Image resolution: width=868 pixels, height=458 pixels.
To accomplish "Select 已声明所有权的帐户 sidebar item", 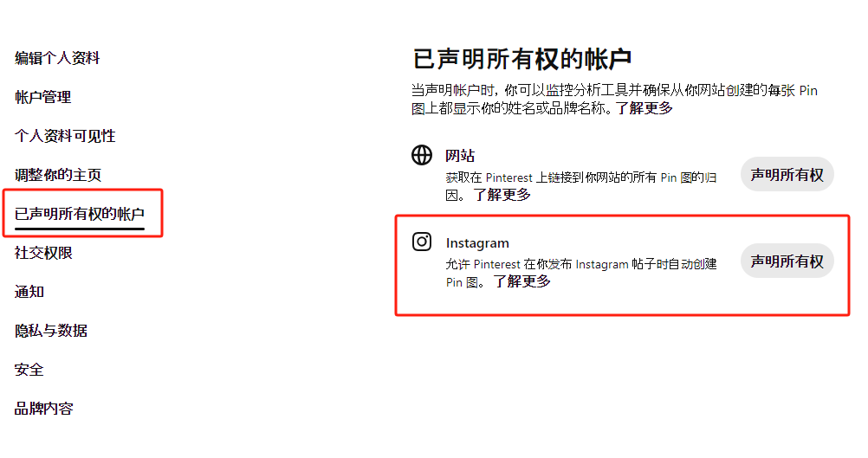I will point(79,214).
